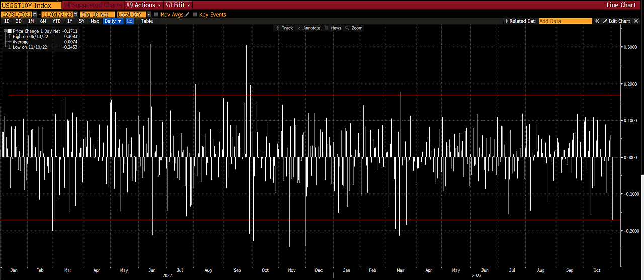Click the USGGT10Y Index security field

(31, 5)
